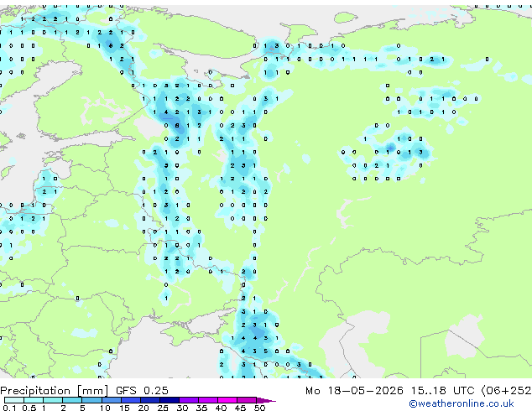Click the 25–30 mm navy legend box

[x=170, y=400]
